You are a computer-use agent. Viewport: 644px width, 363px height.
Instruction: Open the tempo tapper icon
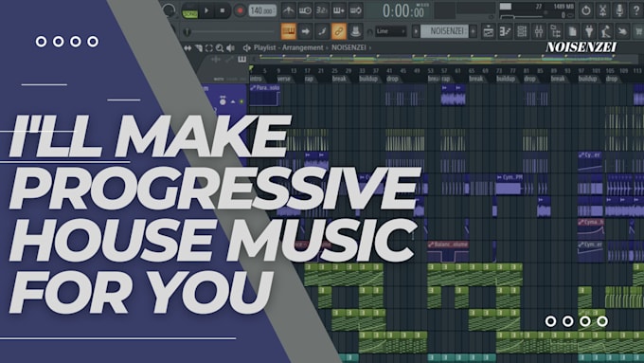(606, 31)
